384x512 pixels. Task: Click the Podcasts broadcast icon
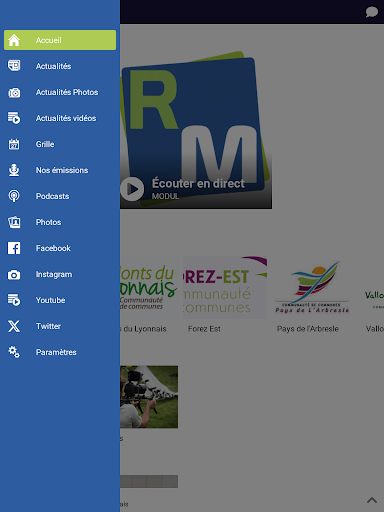click(x=14, y=196)
